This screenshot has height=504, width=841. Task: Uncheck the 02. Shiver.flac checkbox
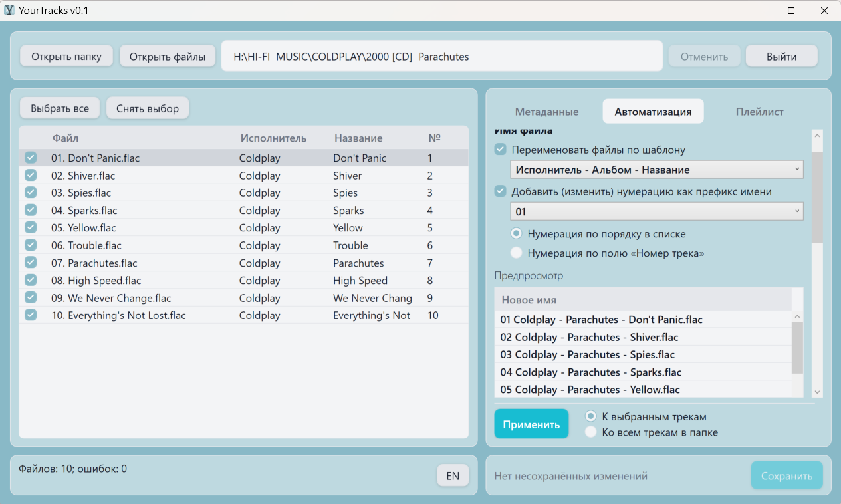[x=31, y=175]
